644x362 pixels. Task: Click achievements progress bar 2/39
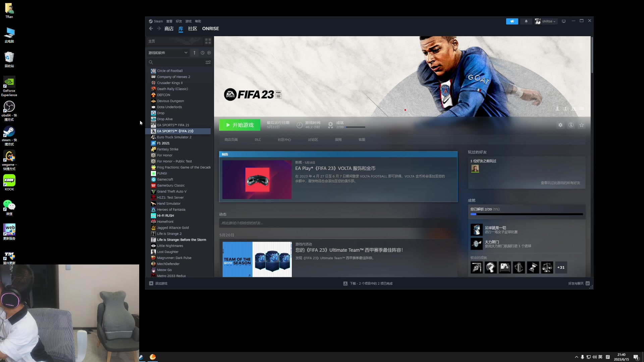(527, 214)
